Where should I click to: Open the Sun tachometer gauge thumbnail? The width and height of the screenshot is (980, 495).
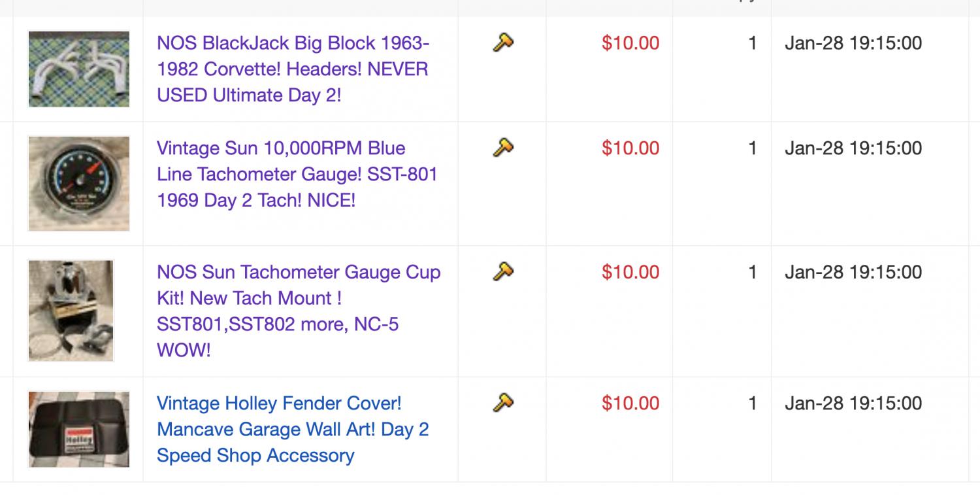pyautogui.click(x=78, y=183)
